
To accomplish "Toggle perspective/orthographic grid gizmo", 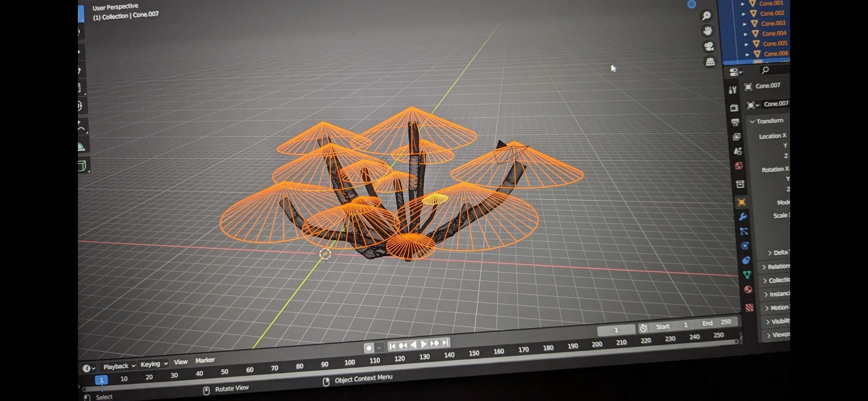I will pyautogui.click(x=710, y=62).
